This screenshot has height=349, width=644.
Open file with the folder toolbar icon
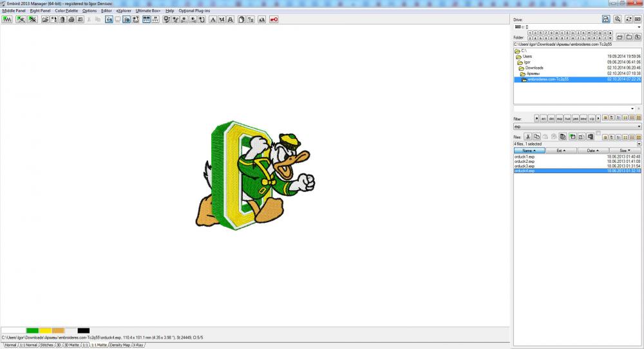coord(45,19)
